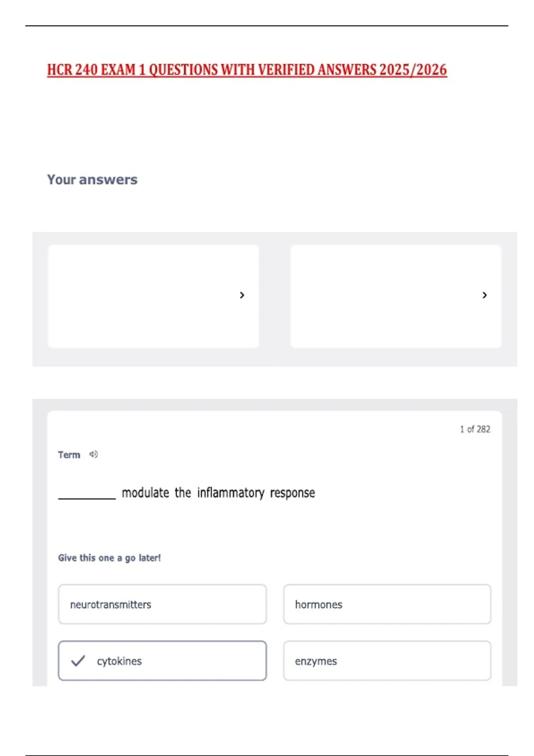Open the empty right answers card

pos(396,296)
